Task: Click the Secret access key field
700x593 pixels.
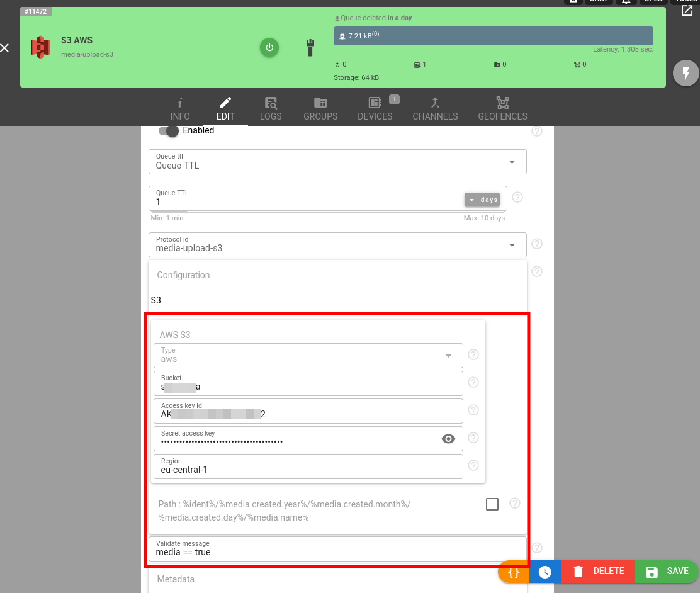Action: [x=297, y=439]
